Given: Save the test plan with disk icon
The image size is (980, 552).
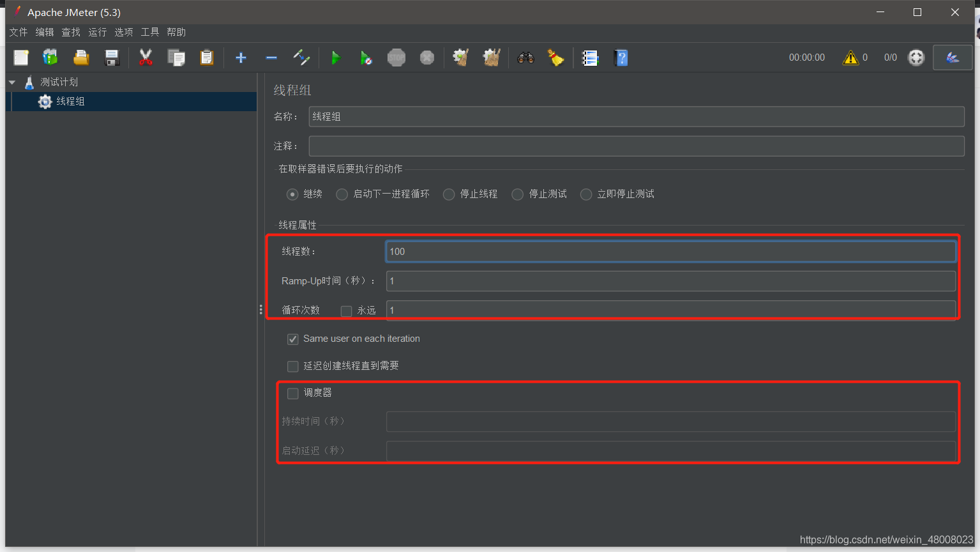Looking at the screenshot, I should (112, 57).
